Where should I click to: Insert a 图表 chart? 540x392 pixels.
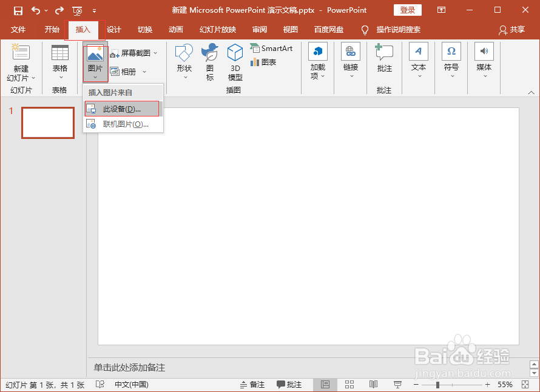263,63
